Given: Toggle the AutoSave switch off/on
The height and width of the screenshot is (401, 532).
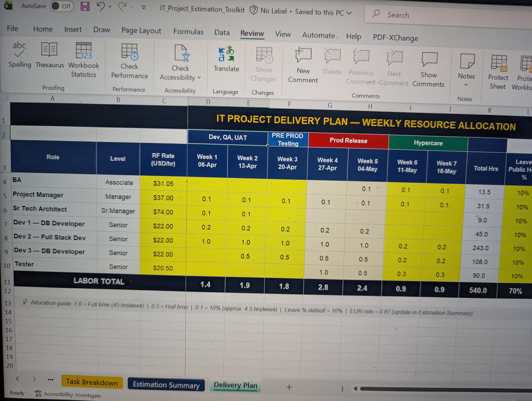Looking at the screenshot, I should 62,6.
